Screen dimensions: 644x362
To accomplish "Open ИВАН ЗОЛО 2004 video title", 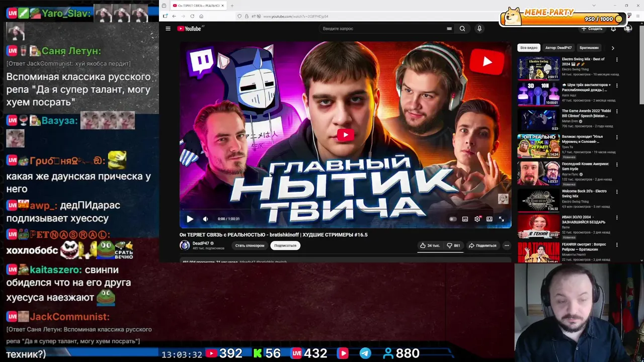I will pos(584,220).
